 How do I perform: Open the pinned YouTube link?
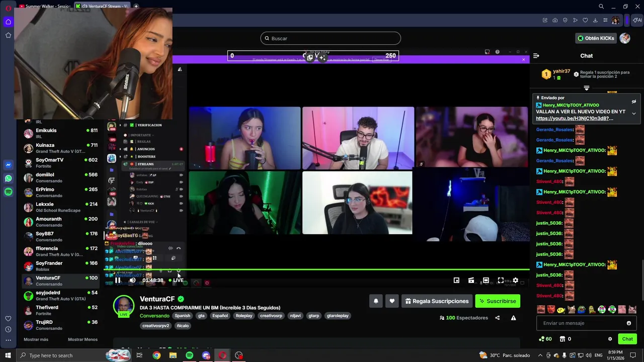(x=575, y=119)
